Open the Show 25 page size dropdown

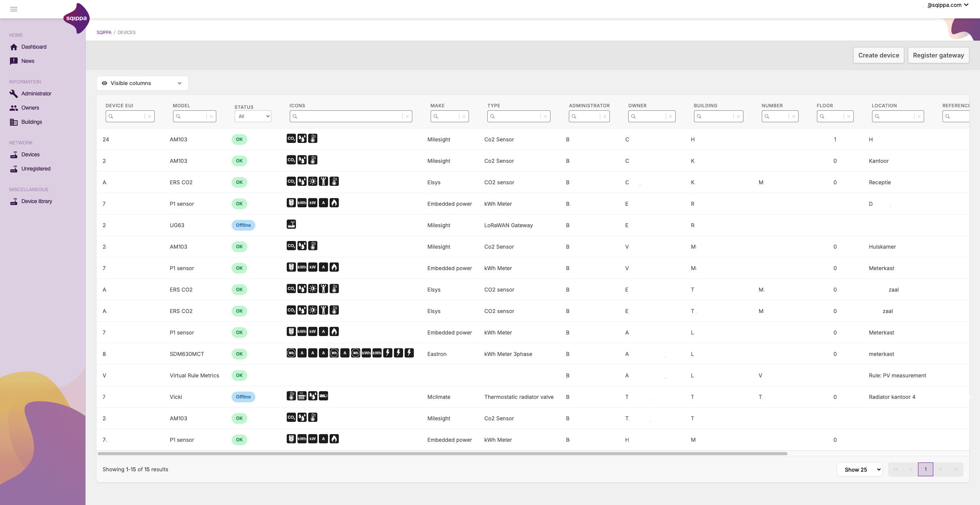(859, 469)
